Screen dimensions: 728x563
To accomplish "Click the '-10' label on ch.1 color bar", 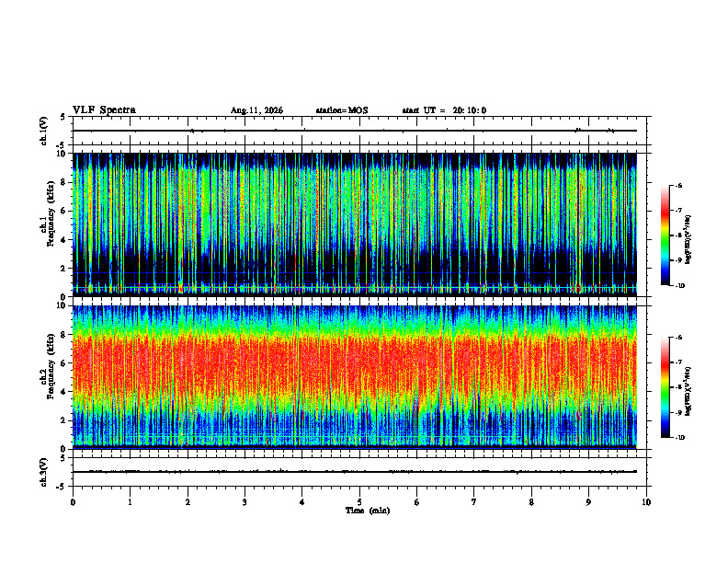I will pyautogui.click(x=680, y=286).
